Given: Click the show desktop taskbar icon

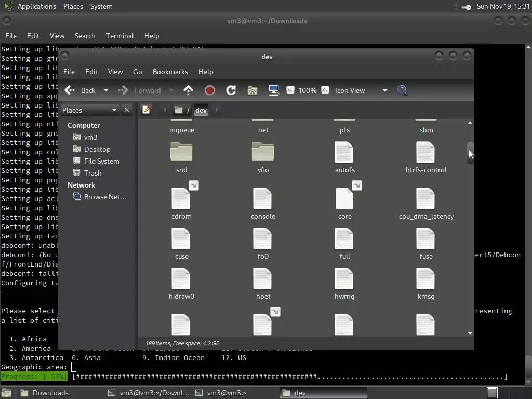Looking at the screenshot, I should (x=6, y=393).
